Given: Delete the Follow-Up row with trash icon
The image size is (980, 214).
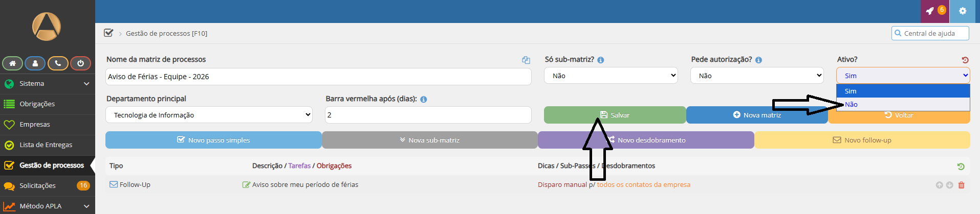Looking at the screenshot, I should coord(961,185).
